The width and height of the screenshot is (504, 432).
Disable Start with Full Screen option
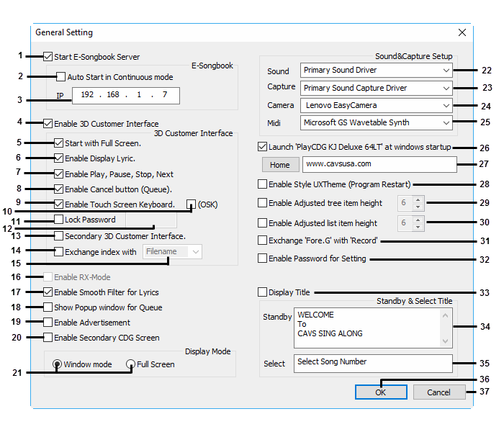pyautogui.click(x=59, y=143)
